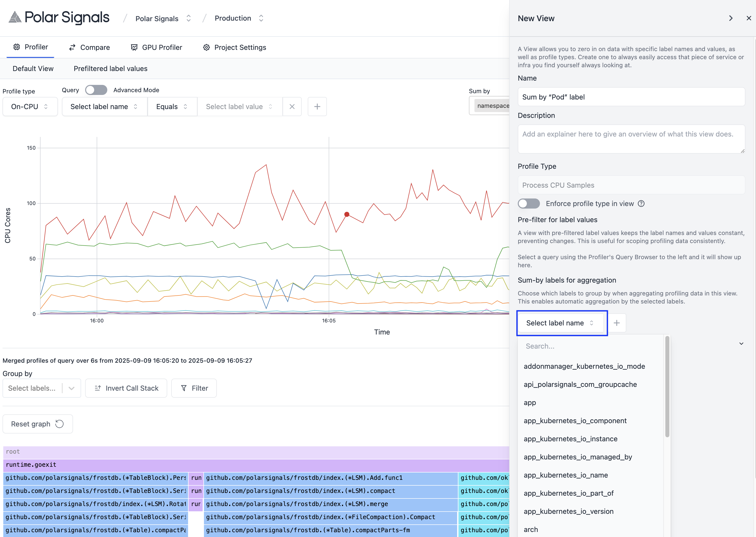Remove the label filter with the X button

point(292,107)
